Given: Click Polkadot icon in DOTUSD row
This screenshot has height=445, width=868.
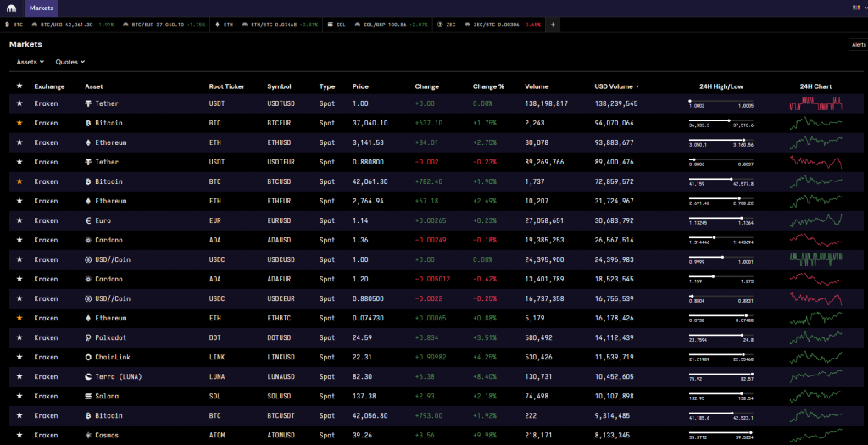Looking at the screenshot, I should point(88,337).
